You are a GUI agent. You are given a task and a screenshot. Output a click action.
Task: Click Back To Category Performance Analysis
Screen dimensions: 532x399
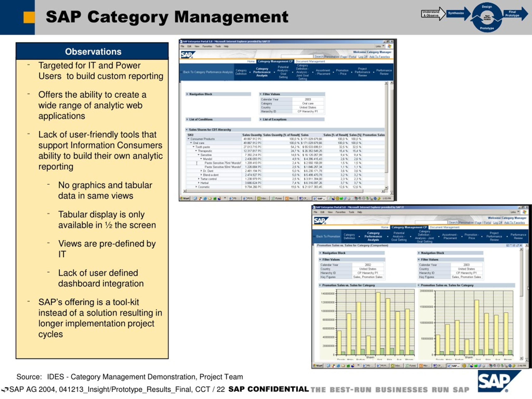(208, 72)
